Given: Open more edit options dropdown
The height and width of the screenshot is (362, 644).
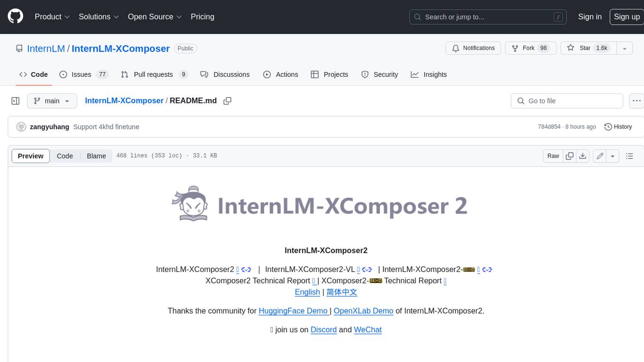Looking at the screenshot, I should [613, 156].
